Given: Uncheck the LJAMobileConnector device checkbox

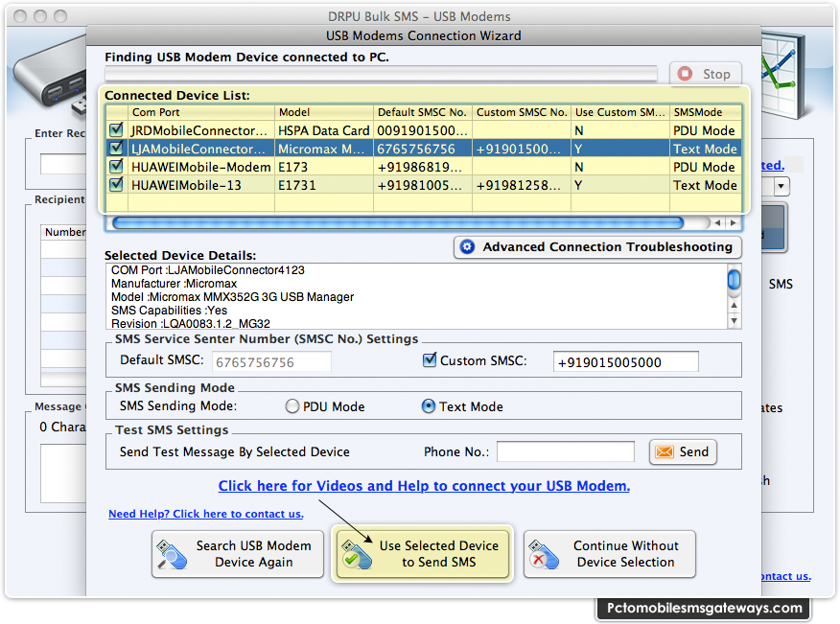Looking at the screenshot, I should click(116, 149).
